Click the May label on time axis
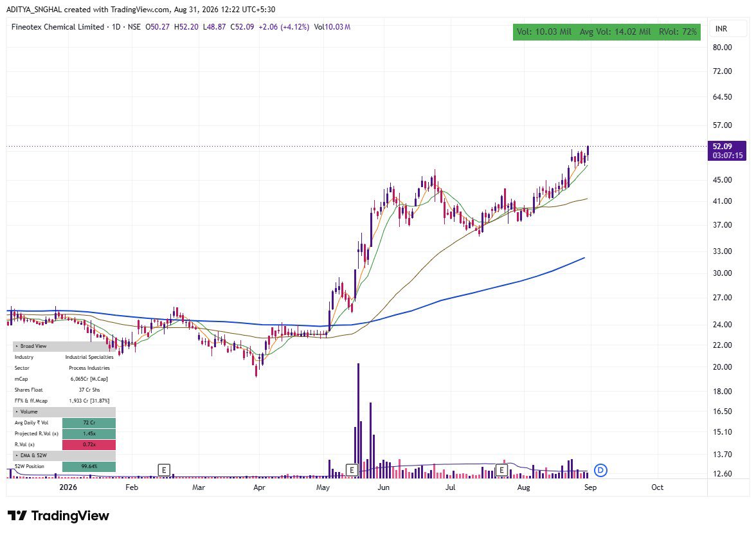The height and width of the screenshot is (535, 756). click(x=323, y=487)
